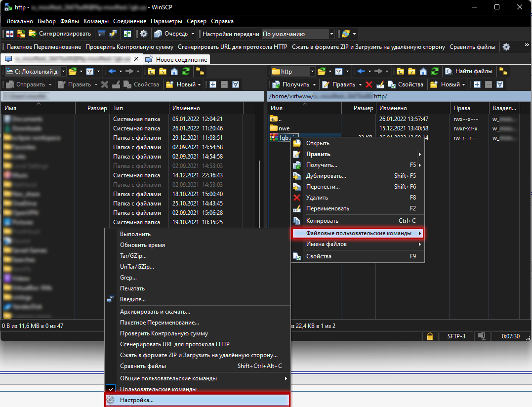The width and height of the screenshot is (532, 407).
Task: Expand remote Новый dropdown arrow
Action: click(x=463, y=84)
